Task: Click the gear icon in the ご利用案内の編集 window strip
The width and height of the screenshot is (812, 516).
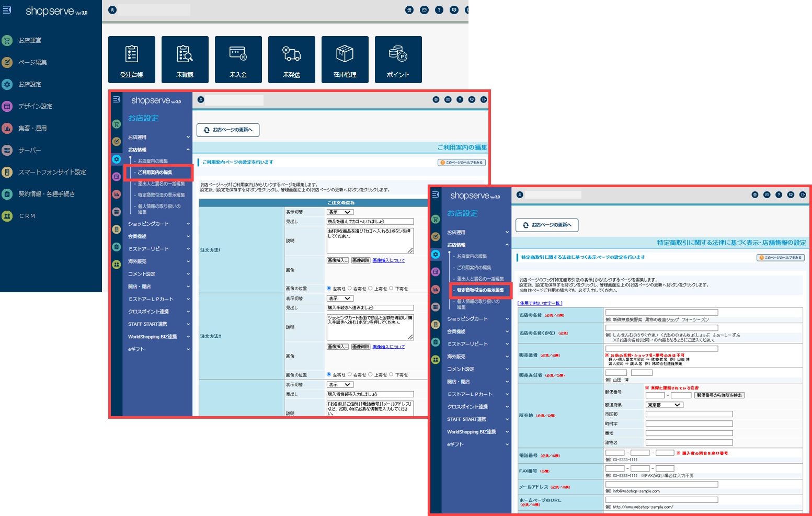Action: coord(117,159)
